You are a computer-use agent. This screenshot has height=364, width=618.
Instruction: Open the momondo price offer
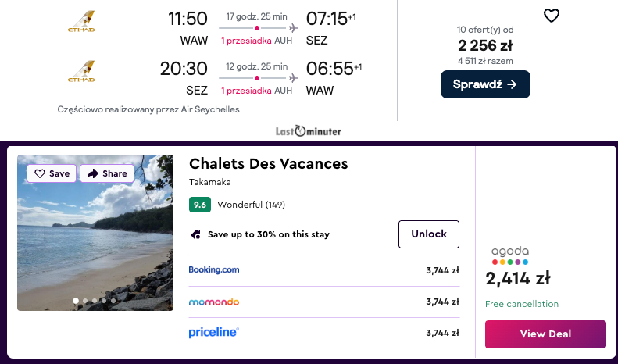(x=214, y=302)
